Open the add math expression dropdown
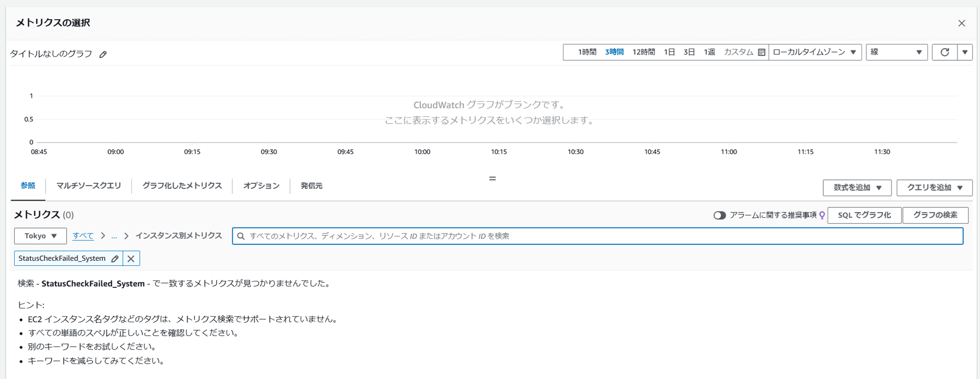The image size is (980, 379). pos(857,188)
